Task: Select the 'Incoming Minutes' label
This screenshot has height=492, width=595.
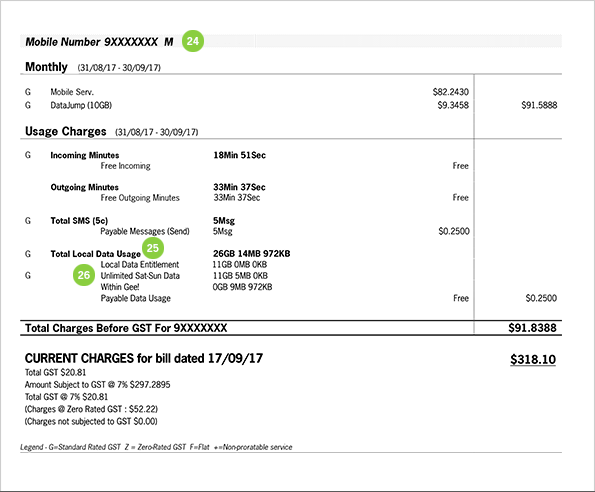Action: (x=85, y=155)
